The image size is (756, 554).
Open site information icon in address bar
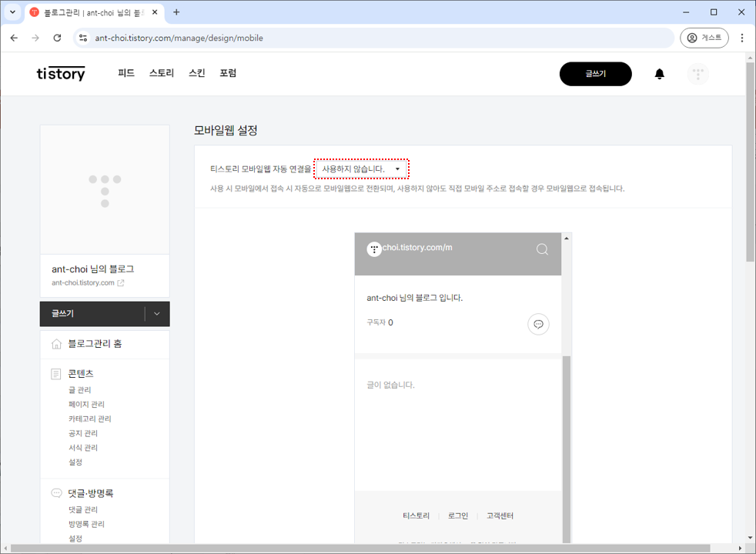pos(83,38)
